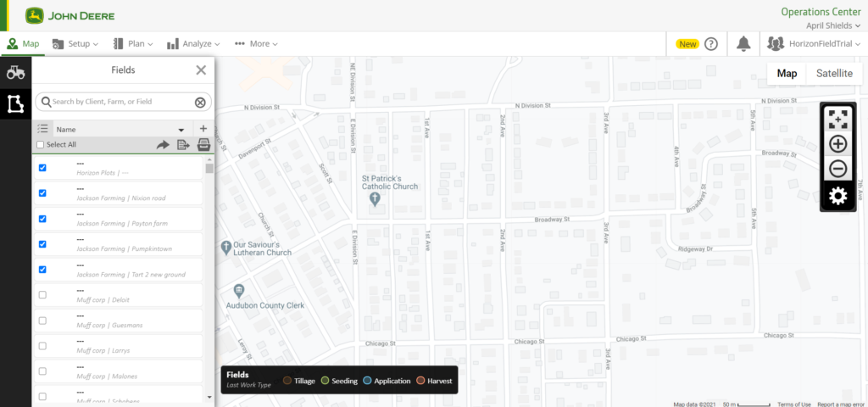This screenshot has height=407, width=868.
Task: Click Audubon County Clerk marker
Action: pos(238,290)
